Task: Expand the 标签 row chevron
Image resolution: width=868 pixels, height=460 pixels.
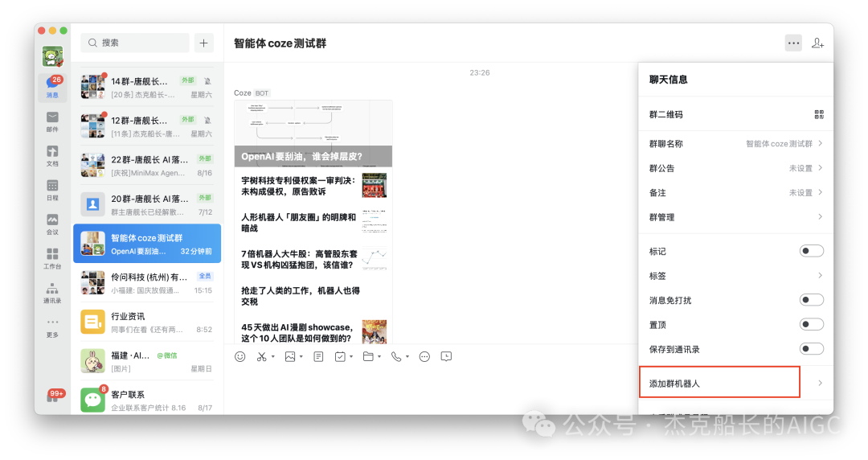Action: 820,276
